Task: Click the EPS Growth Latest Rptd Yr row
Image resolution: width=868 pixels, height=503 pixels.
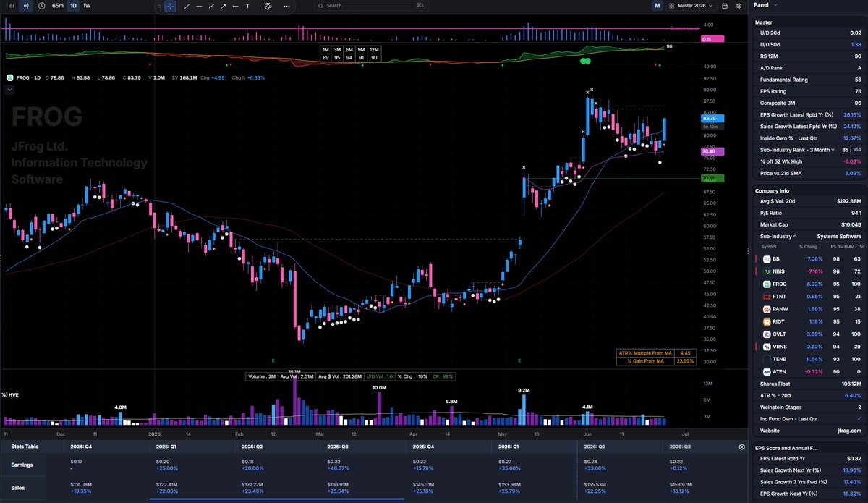Action: [809, 115]
